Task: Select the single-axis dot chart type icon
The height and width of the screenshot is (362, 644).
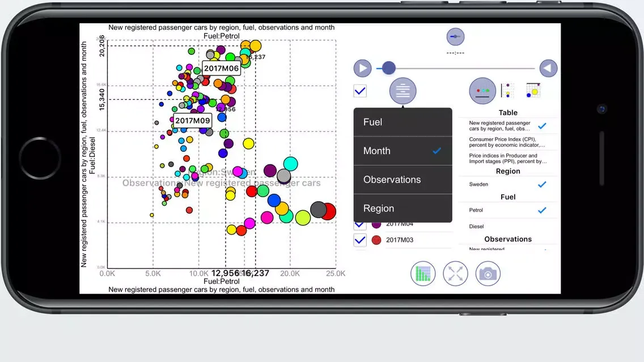Action: (482, 91)
